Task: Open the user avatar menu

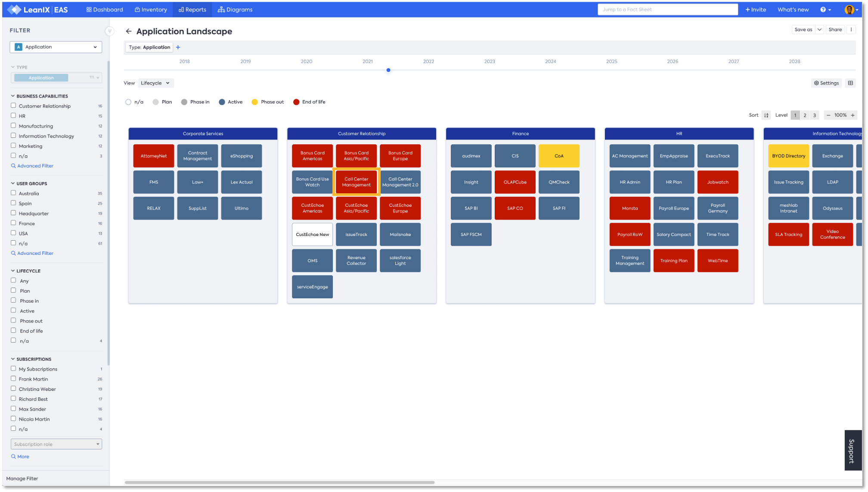Action: 850,9
